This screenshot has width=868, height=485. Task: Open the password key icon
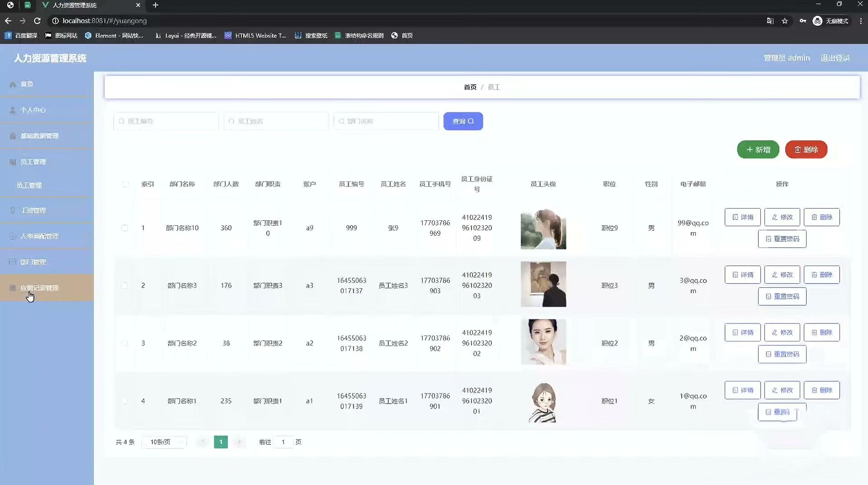click(x=802, y=21)
